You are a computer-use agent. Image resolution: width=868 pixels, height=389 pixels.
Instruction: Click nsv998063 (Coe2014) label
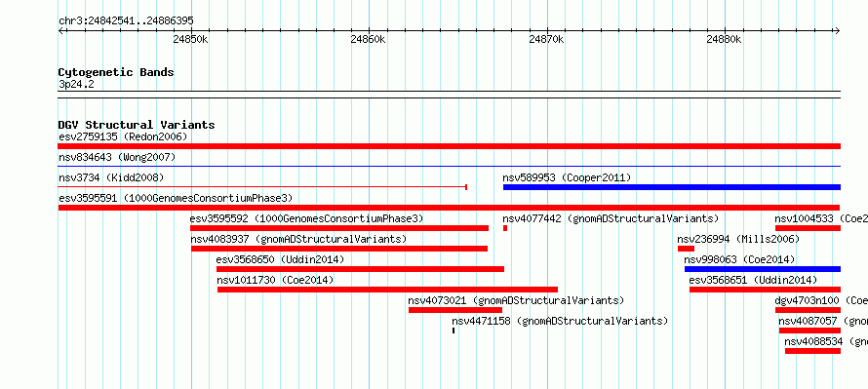click(739, 259)
